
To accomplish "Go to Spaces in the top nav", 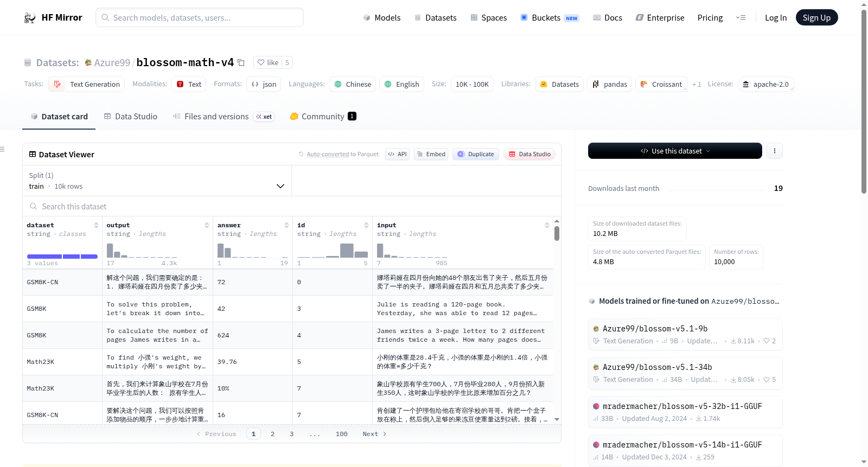I will tap(488, 18).
